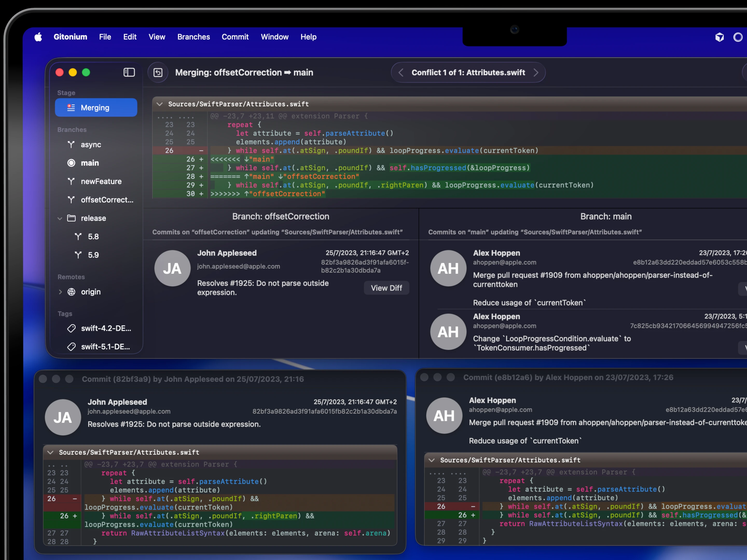
Task: Click the Merging stage icon in the sidebar
Action: pos(71,107)
